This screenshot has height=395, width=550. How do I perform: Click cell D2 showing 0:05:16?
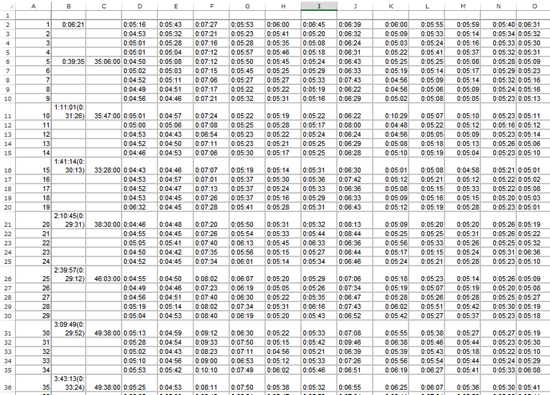140,25
